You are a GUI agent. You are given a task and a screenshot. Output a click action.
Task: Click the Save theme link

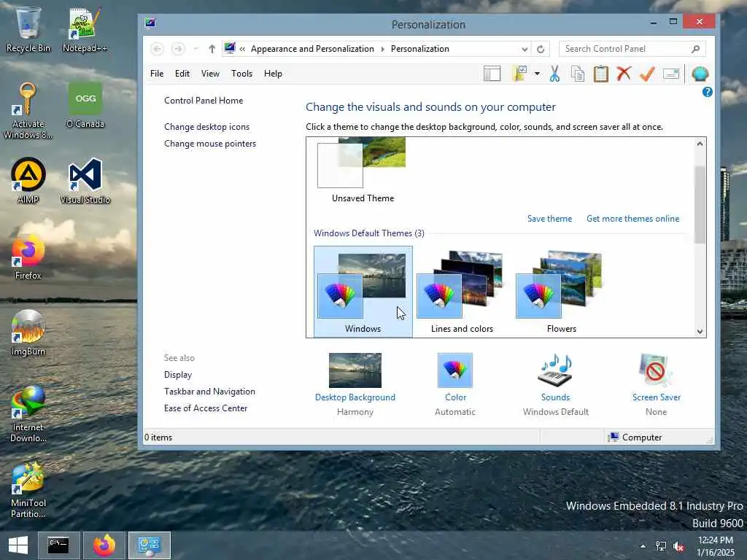click(549, 219)
